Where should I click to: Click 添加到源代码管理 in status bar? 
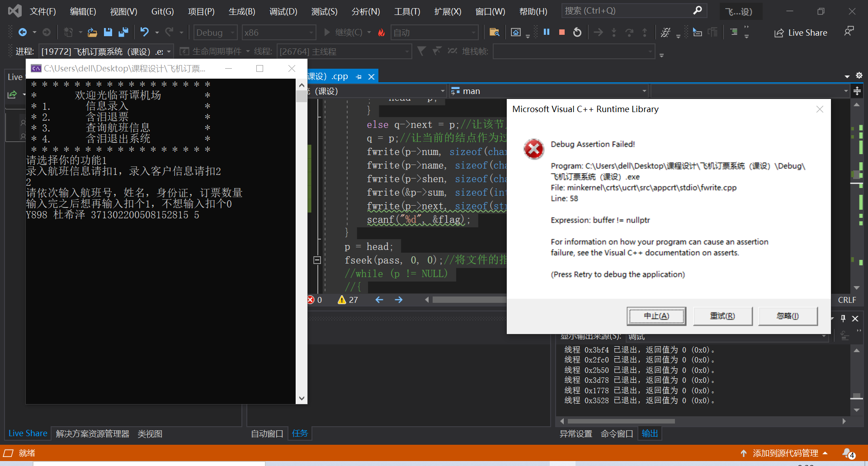coord(785,453)
